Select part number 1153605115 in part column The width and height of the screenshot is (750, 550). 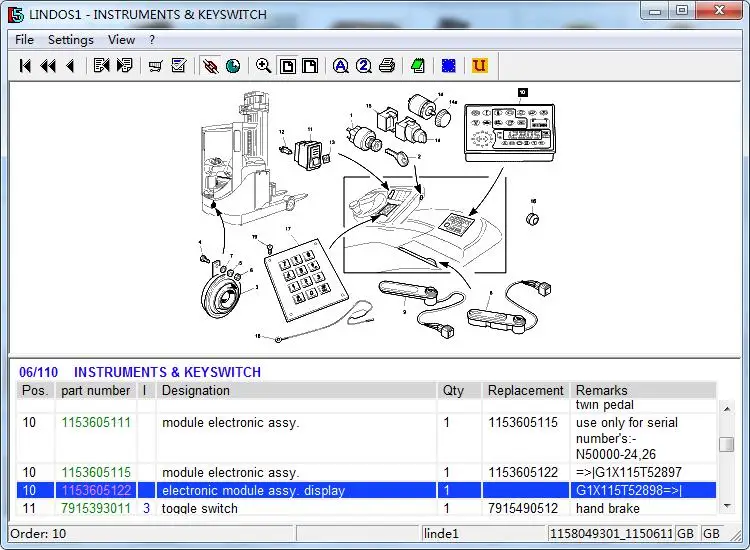click(x=96, y=473)
